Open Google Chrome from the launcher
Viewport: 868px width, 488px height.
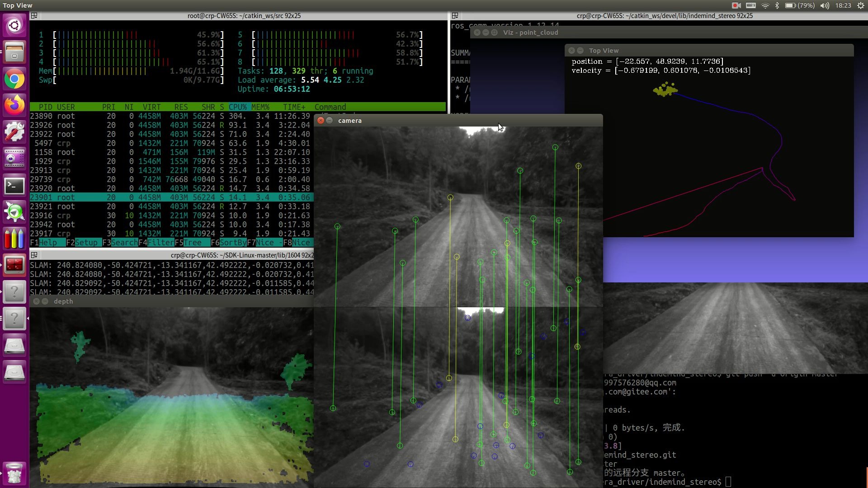coord(14,80)
